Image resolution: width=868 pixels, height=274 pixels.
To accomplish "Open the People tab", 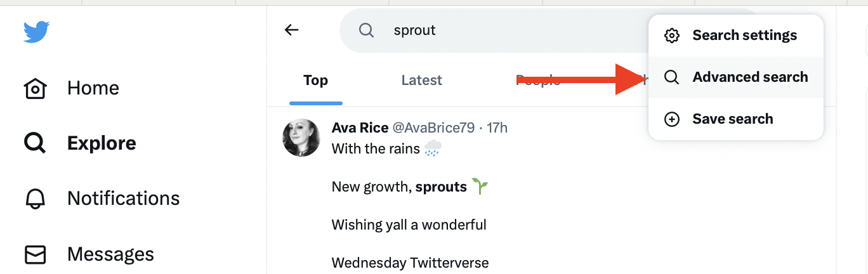I will pyautogui.click(x=537, y=81).
